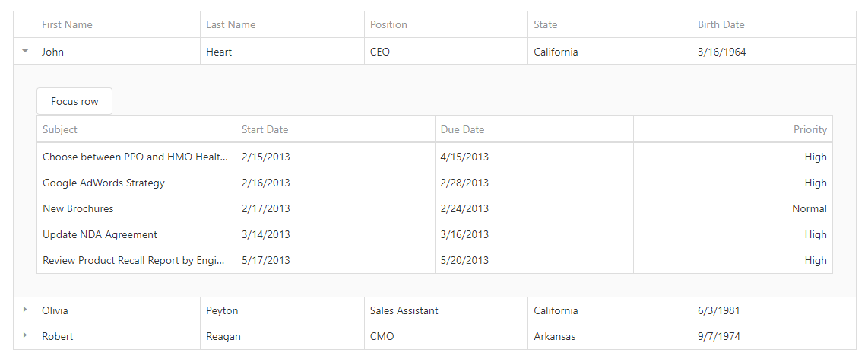Select the CMO position cell
868x359 pixels.
382,336
